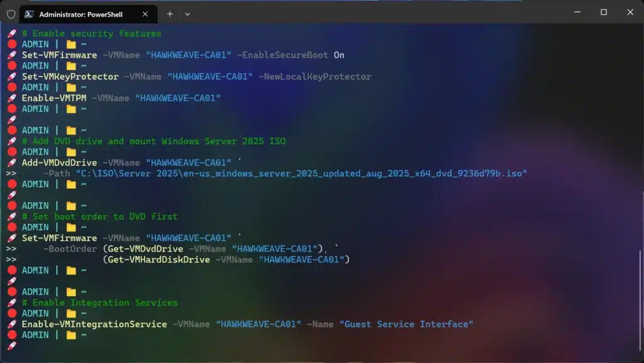Click the rocket icon beside Enable-VMIntegrationService
Viewport: 644px width, 363px height.
click(11, 325)
